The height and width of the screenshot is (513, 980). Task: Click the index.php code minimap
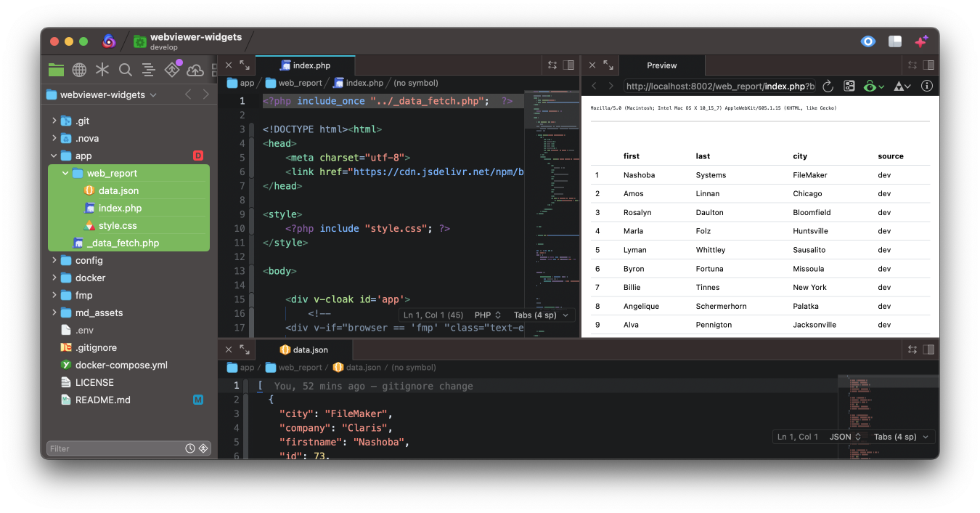click(x=552, y=214)
